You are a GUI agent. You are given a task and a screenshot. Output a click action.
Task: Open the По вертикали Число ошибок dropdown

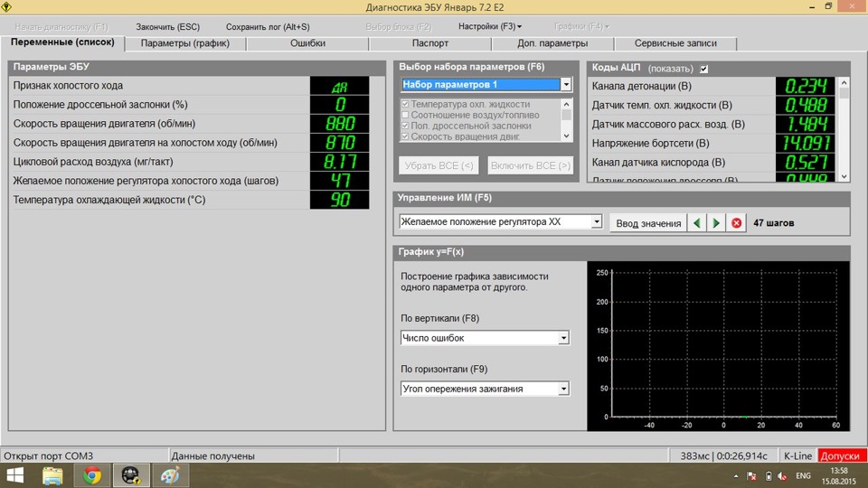click(x=563, y=338)
